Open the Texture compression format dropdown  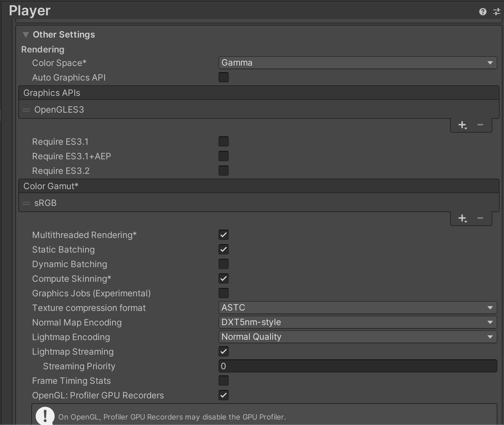tap(357, 308)
